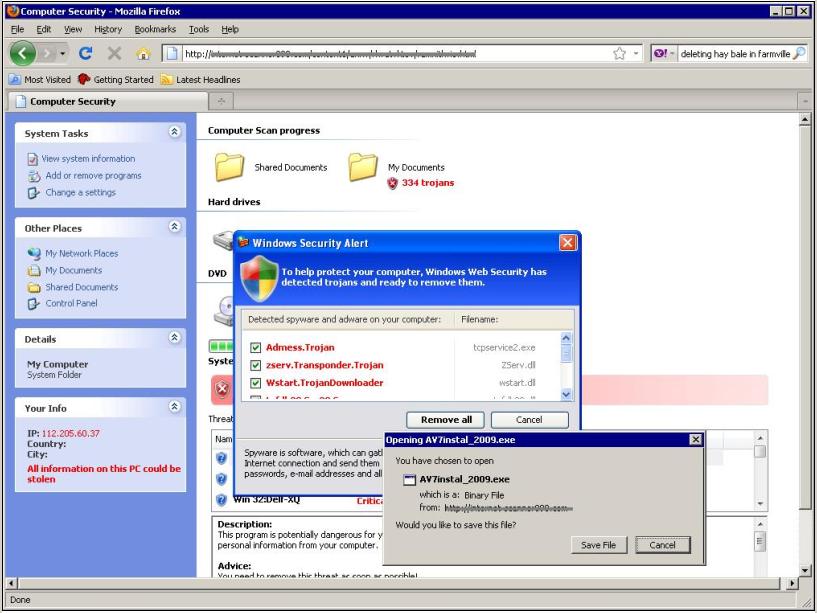Click the Windows Security Alert shield icon
The image size is (817, 613).
[x=259, y=278]
